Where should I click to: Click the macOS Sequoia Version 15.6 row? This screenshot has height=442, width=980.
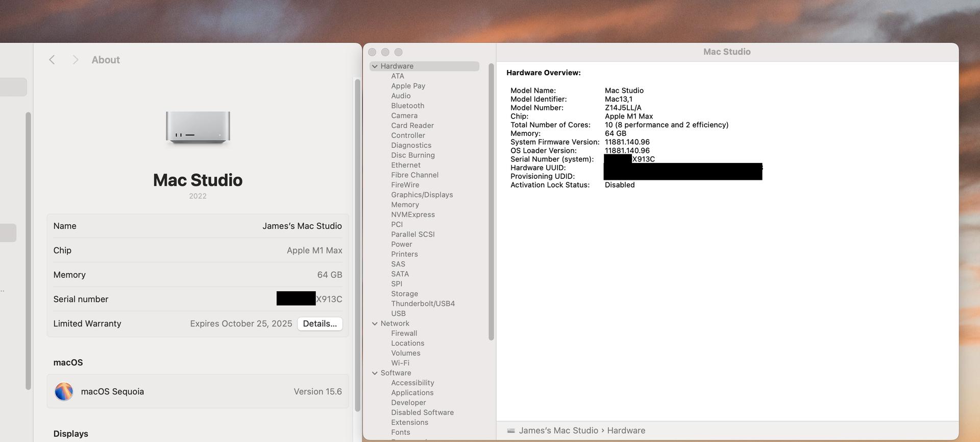click(x=198, y=391)
